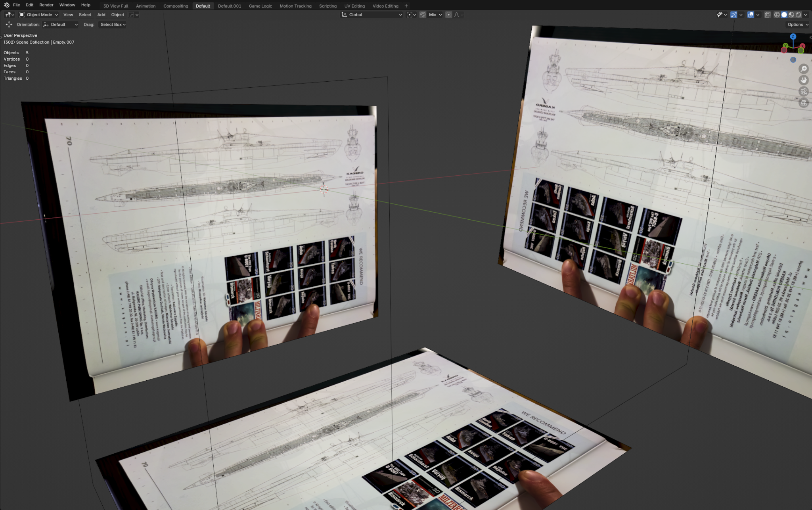Switch orthographic/perspective with grid icon

[804, 103]
